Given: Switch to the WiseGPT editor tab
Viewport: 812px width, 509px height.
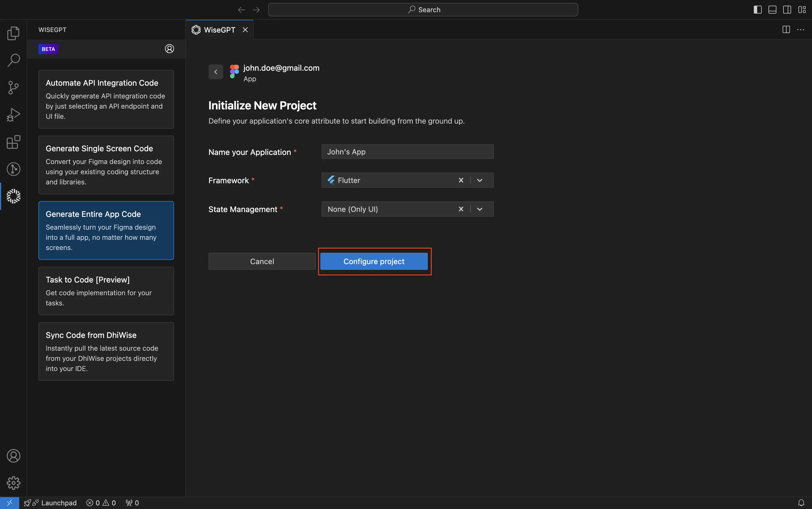Looking at the screenshot, I should click(219, 30).
